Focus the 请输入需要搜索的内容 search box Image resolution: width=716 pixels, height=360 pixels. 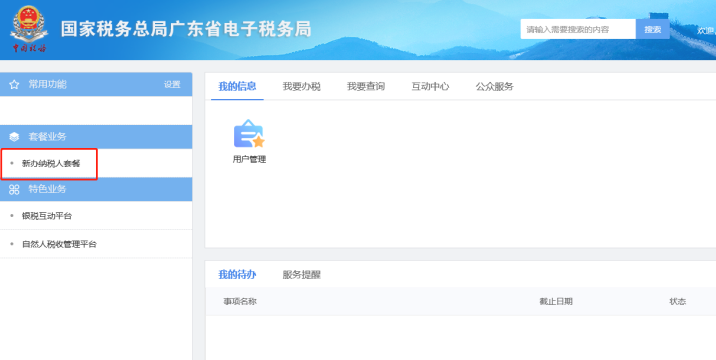click(578, 29)
